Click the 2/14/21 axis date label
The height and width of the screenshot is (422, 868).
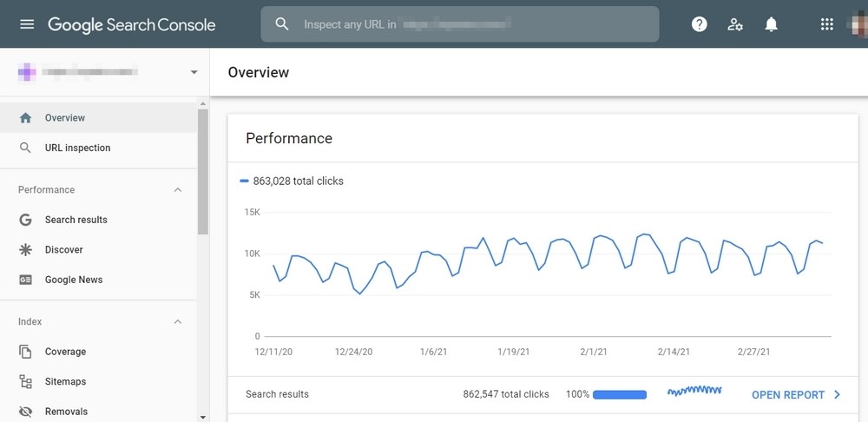tap(674, 352)
